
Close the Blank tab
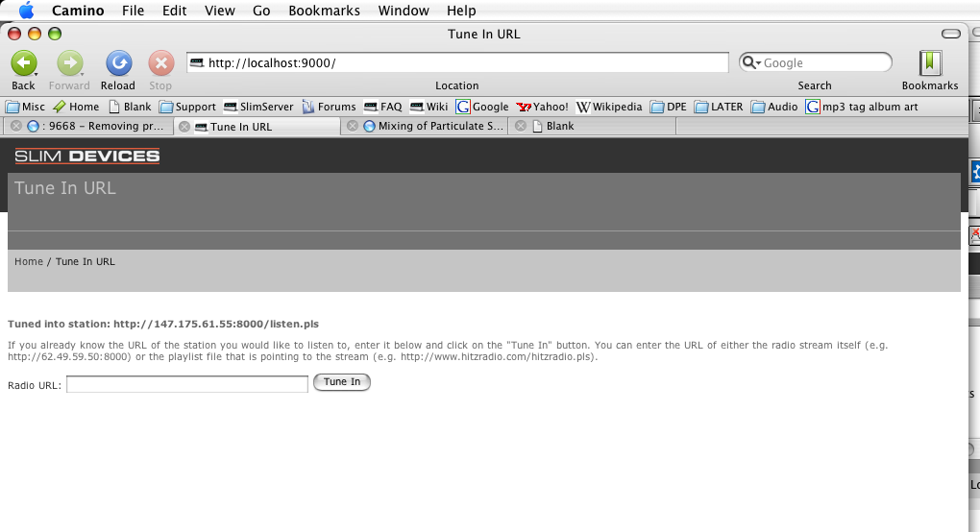point(521,126)
